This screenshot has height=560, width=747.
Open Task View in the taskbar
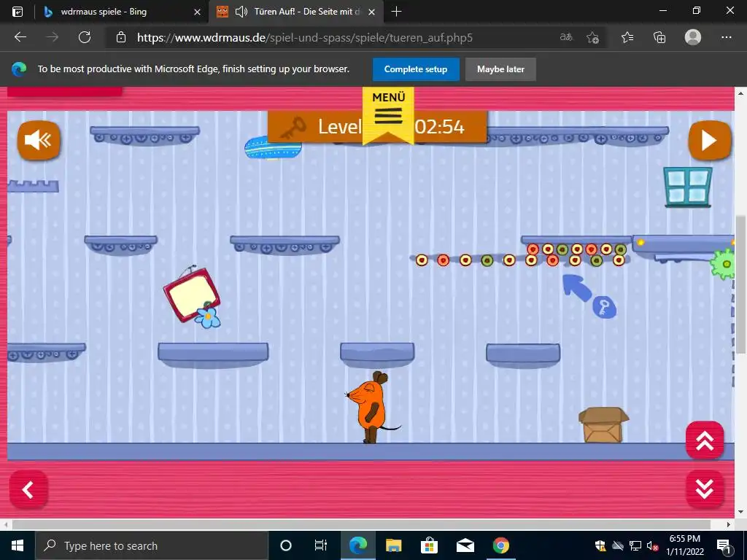point(321,545)
